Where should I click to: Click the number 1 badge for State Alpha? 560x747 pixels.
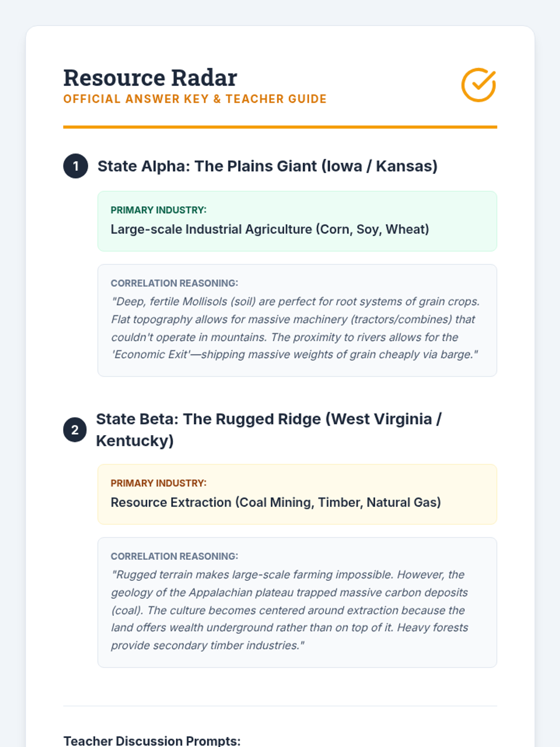coord(76,166)
